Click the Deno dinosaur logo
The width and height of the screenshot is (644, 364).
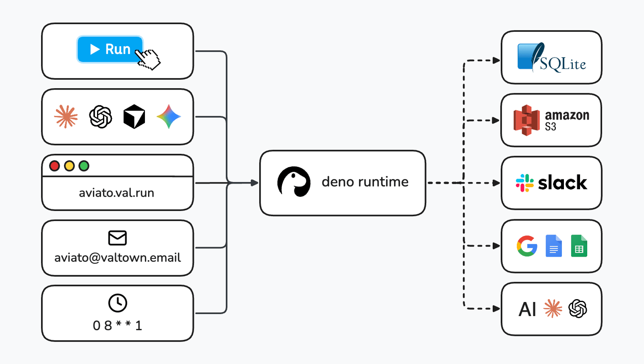(x=294, y=182)
